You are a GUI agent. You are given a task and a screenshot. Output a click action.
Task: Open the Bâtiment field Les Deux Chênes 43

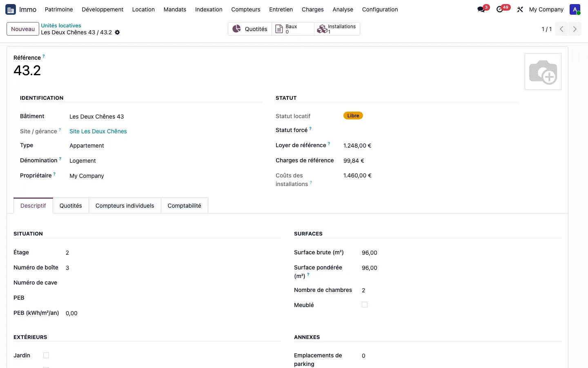click(x=96, y=117)
